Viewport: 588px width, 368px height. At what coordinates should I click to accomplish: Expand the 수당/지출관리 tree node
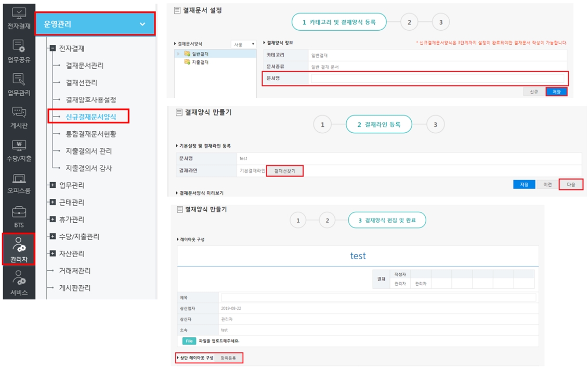[x=53, y=236]
